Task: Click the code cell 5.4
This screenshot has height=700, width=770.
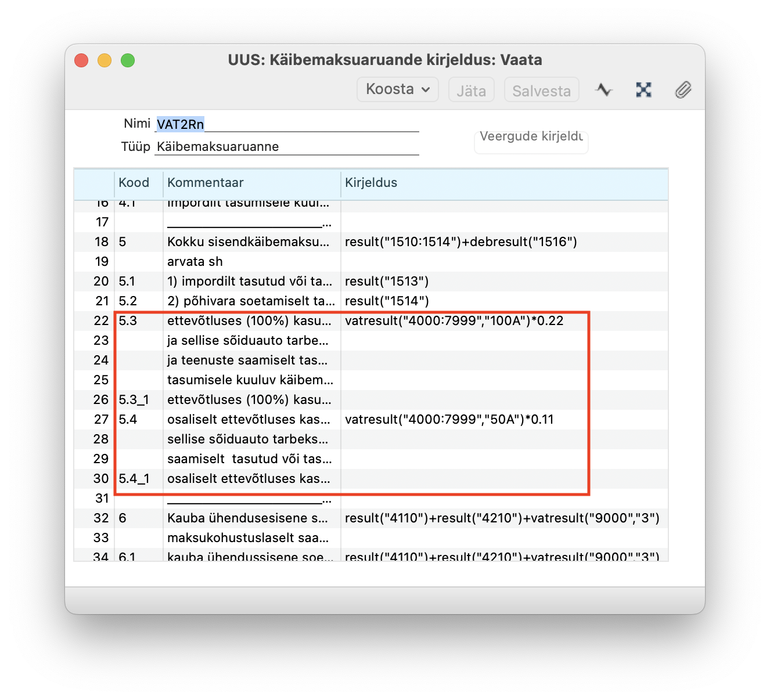Action: [128, 420]
